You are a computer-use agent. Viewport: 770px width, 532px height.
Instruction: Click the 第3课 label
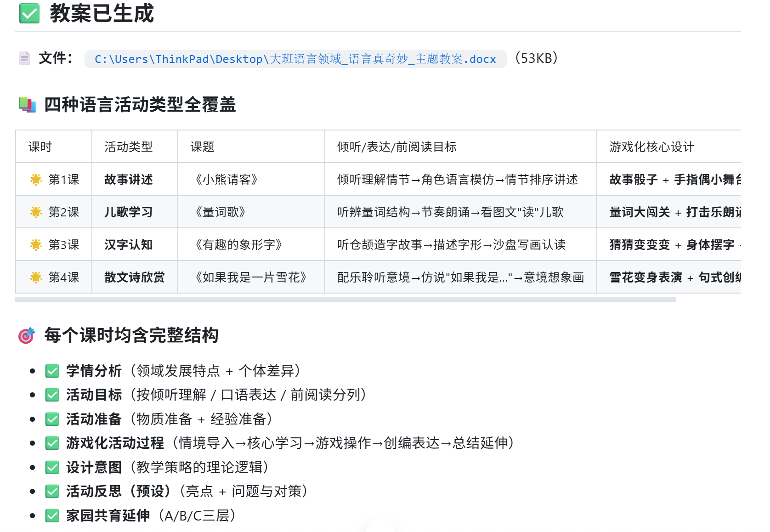(64, 244)
